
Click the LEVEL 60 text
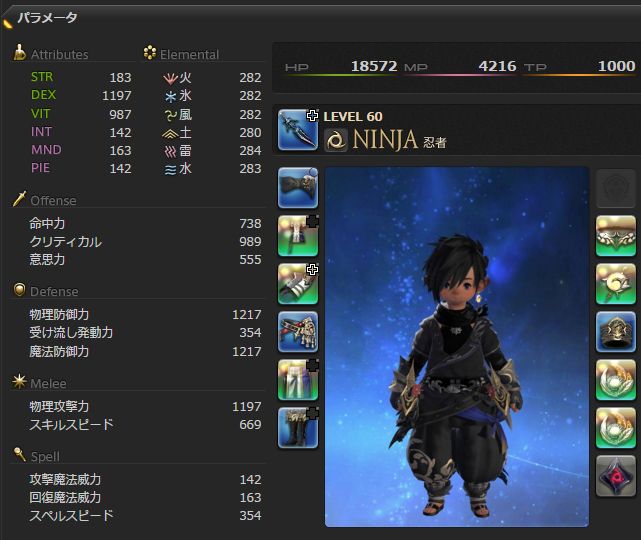[353, 117]
